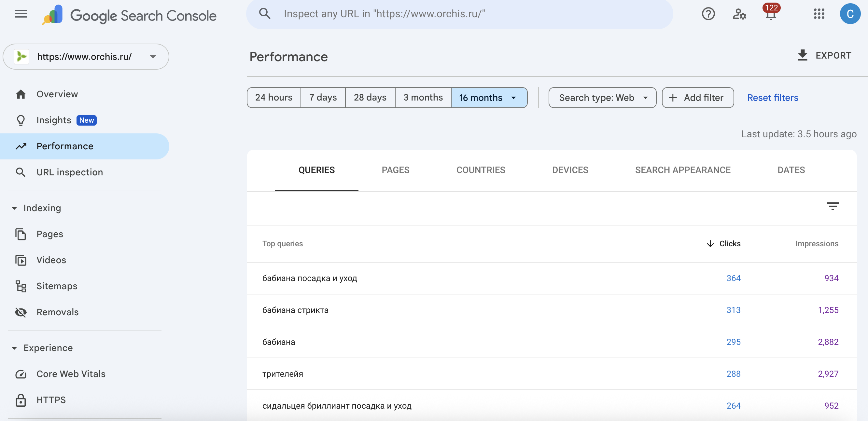
Task: Select the 28 days date range
Action: (370, 98)
